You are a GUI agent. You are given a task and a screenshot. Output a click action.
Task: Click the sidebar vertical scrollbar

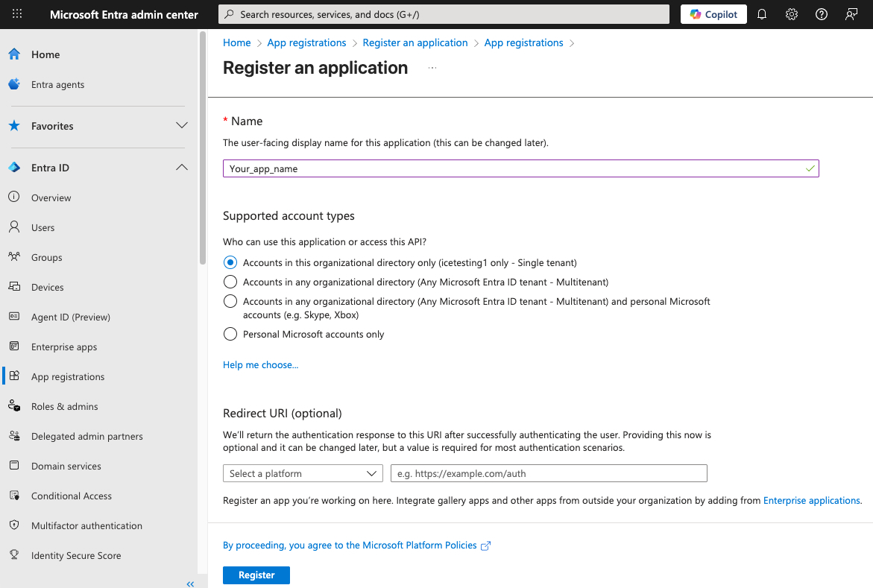203,149
